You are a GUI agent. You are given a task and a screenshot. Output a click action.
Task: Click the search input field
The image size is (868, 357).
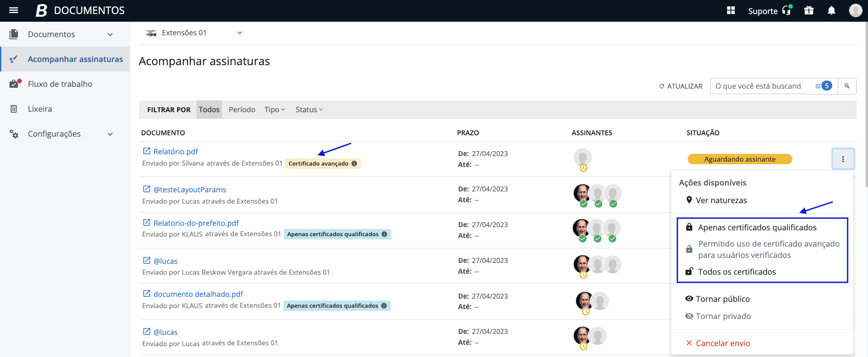758,86
